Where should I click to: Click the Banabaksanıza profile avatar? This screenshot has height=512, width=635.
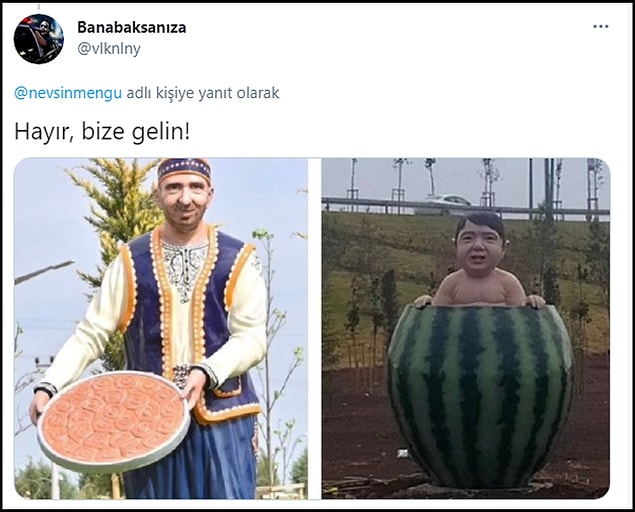pos(38,39)
